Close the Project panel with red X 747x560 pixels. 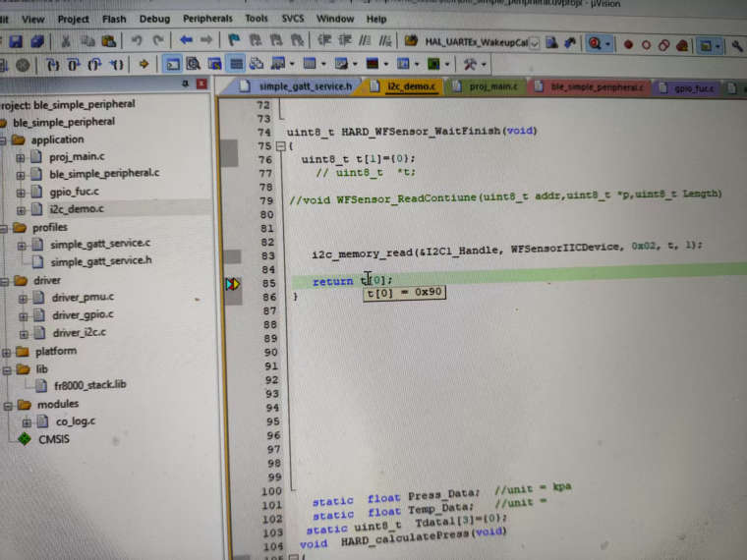[203, 85]
